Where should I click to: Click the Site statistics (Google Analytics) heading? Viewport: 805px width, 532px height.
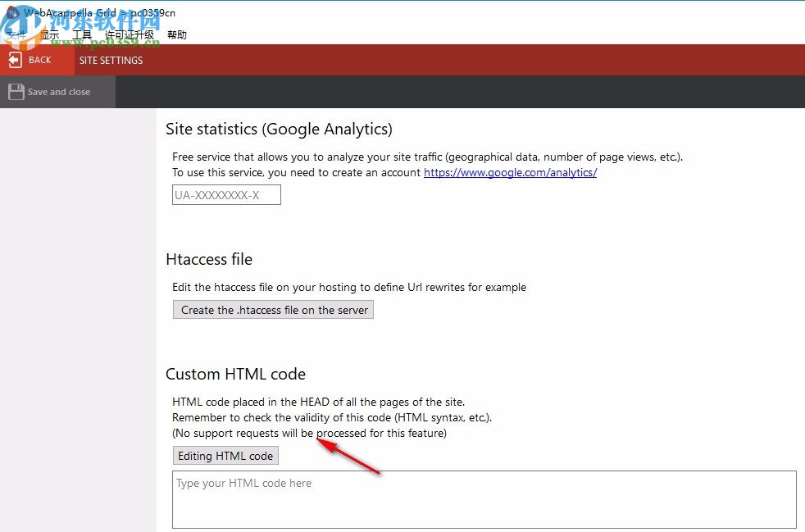point(279,129)
